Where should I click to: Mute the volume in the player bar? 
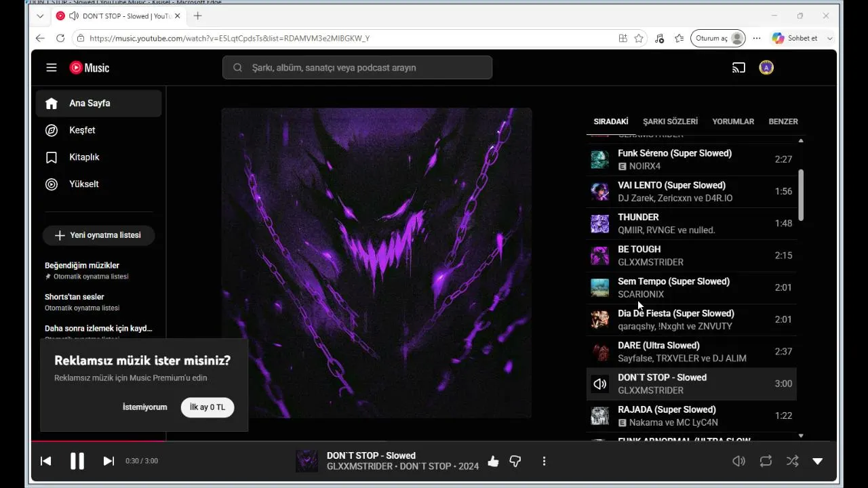(x=739, y=462)
